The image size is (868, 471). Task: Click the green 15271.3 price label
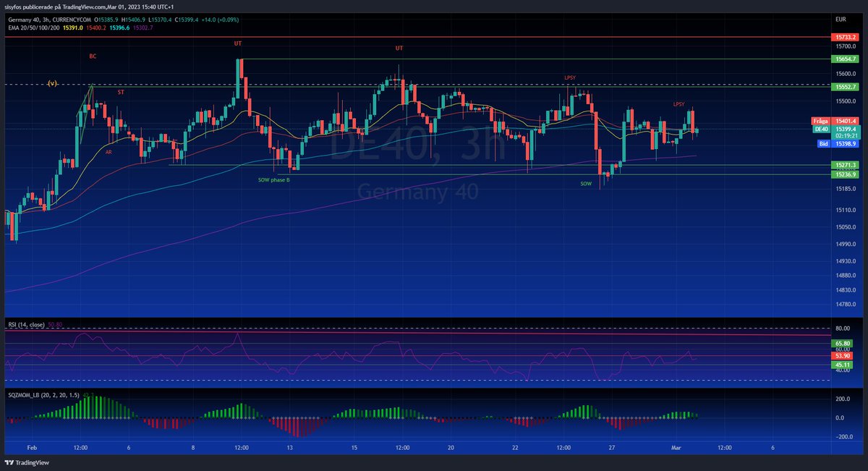coord(846,166)
